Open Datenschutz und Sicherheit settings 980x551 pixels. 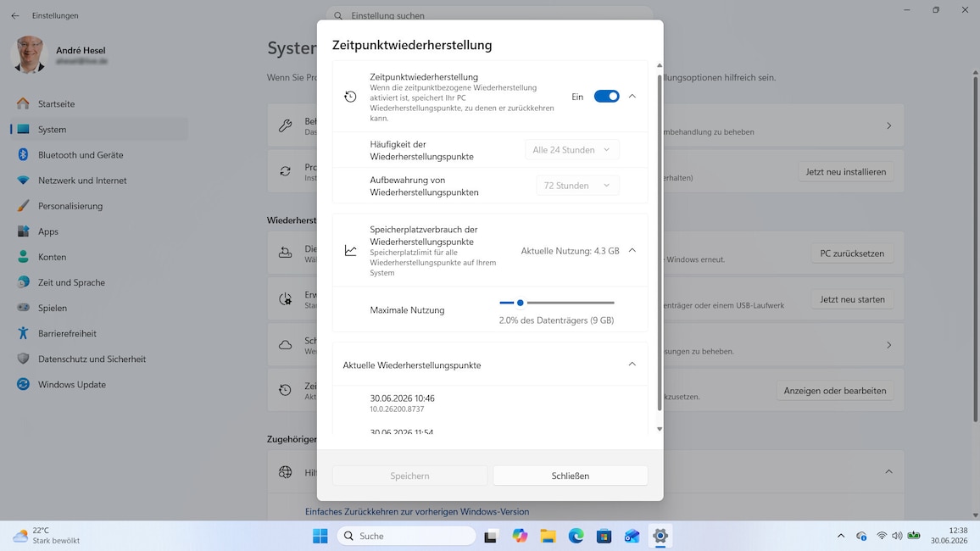coord(98,359)
